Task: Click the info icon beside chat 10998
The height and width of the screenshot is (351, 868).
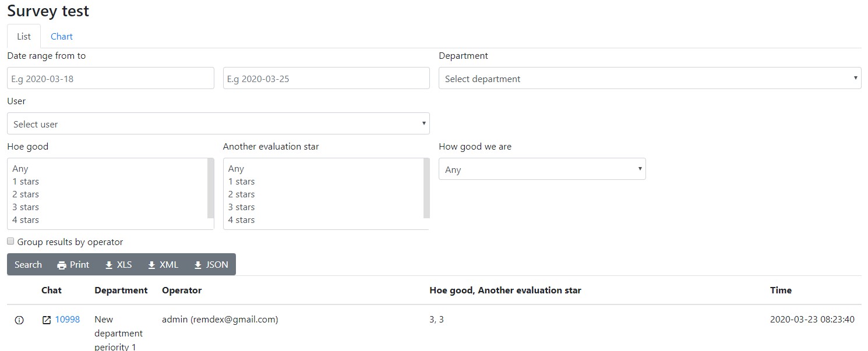Action: (x=19, y=320)
